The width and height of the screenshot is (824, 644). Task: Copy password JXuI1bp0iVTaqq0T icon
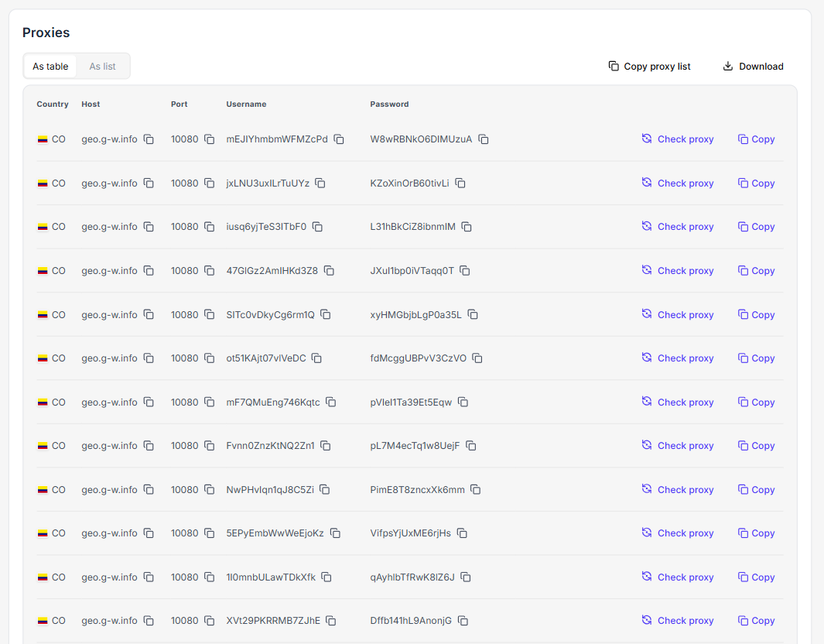(465, 271)
